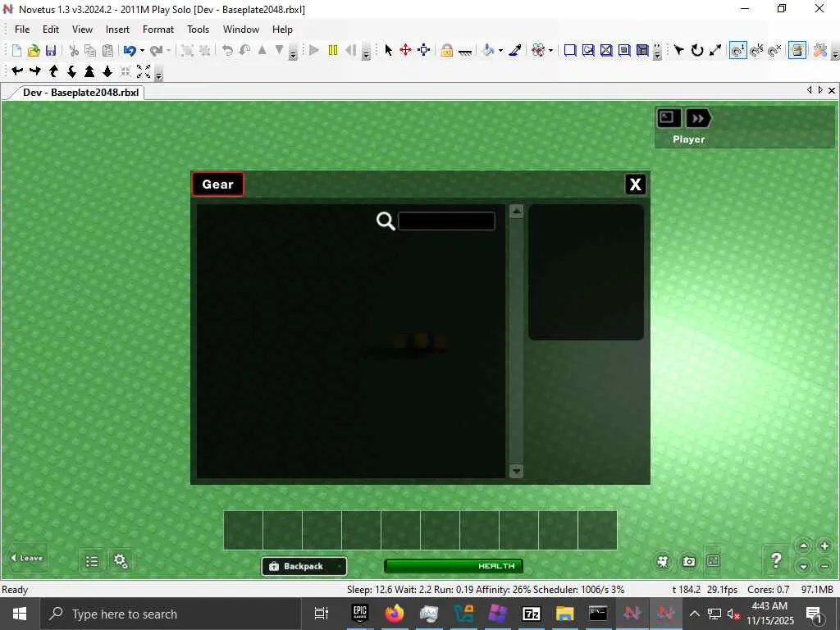This screenshot has width=840, height=630.
Task: Click the yellow Pause simulation button
Action: [x=333, y=50]
